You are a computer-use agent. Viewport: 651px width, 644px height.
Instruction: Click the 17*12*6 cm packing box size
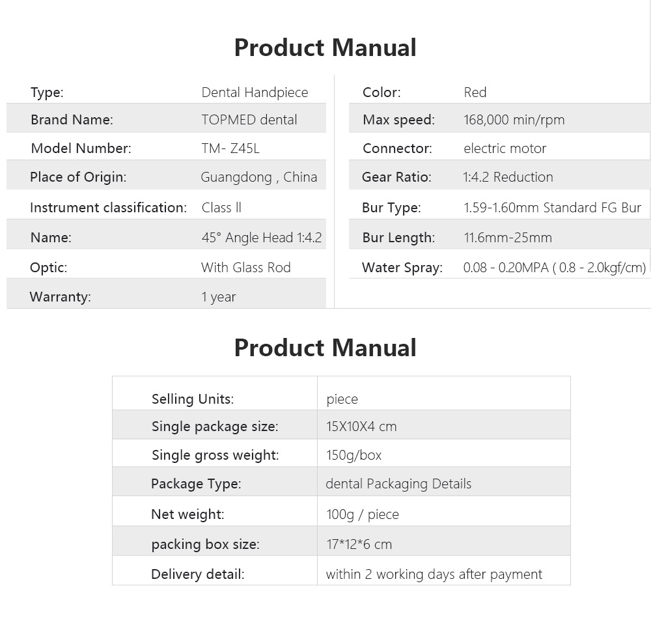[359, 544]
